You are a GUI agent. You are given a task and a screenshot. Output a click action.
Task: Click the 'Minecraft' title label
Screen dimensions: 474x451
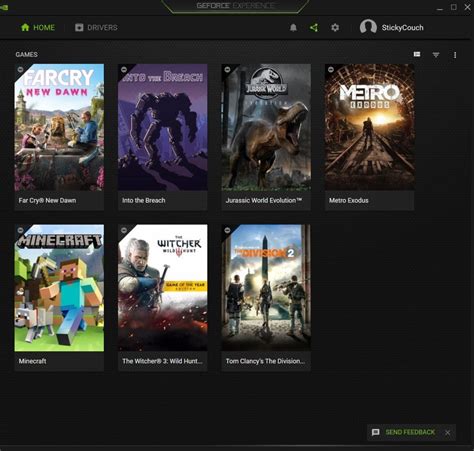[32, 361]
